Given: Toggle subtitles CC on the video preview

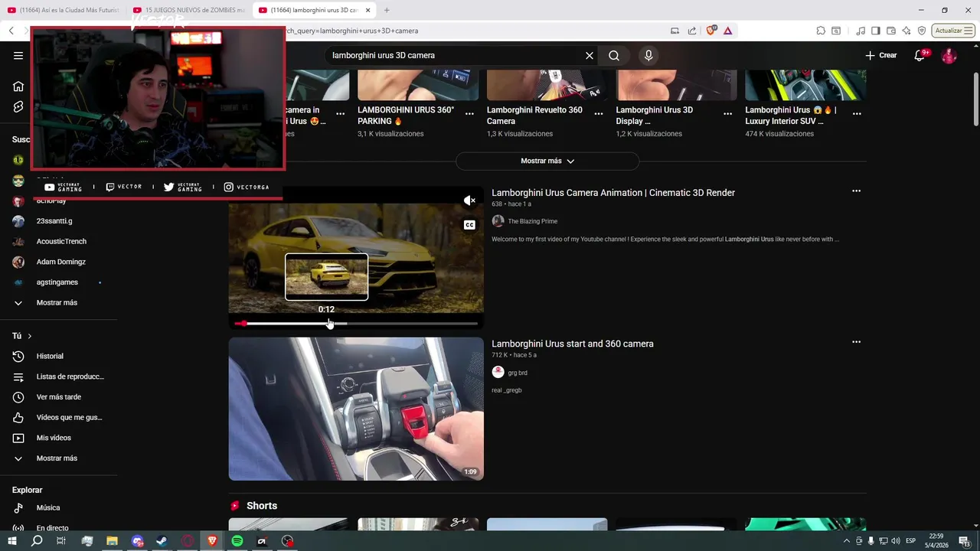Looking at the screenshot, I should coord(469,225).
